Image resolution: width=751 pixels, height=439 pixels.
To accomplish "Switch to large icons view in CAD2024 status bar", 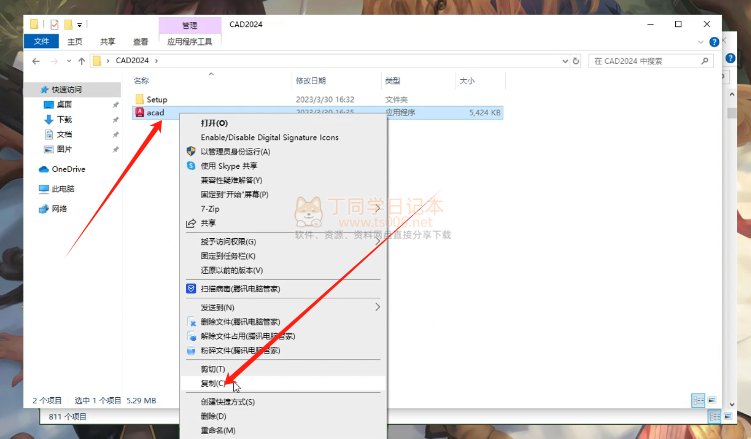I will 712,400.
